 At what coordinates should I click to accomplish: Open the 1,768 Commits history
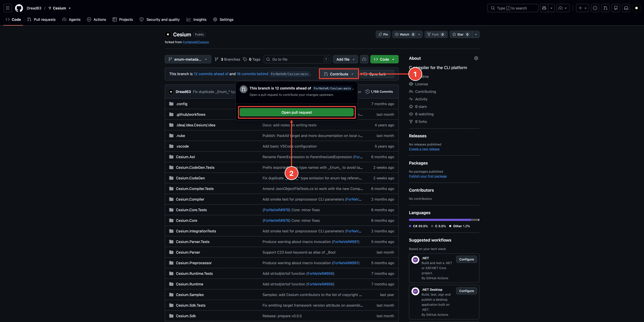[x=379, y=92]
